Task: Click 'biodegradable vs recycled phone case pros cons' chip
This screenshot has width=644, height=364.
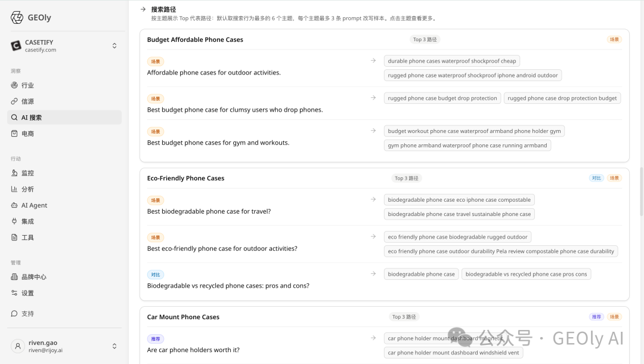Action: pyautogui.click(x=526, y=274)
